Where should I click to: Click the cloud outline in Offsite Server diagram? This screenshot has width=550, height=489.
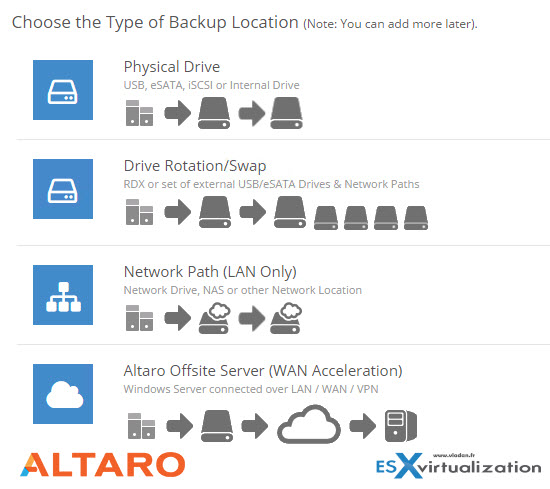point(309,424)
